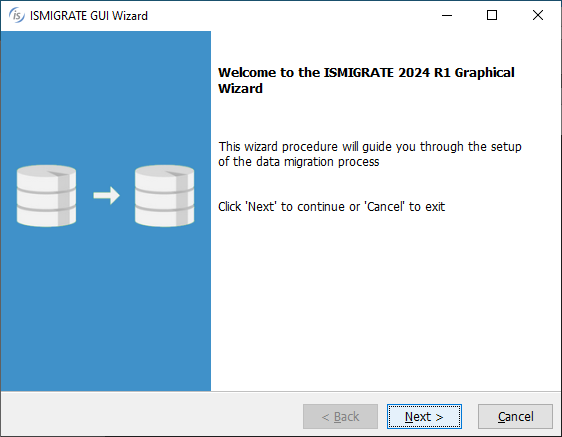Click blue banner area above the database graphic
The image size is (562, 437).
coord(106,97)
